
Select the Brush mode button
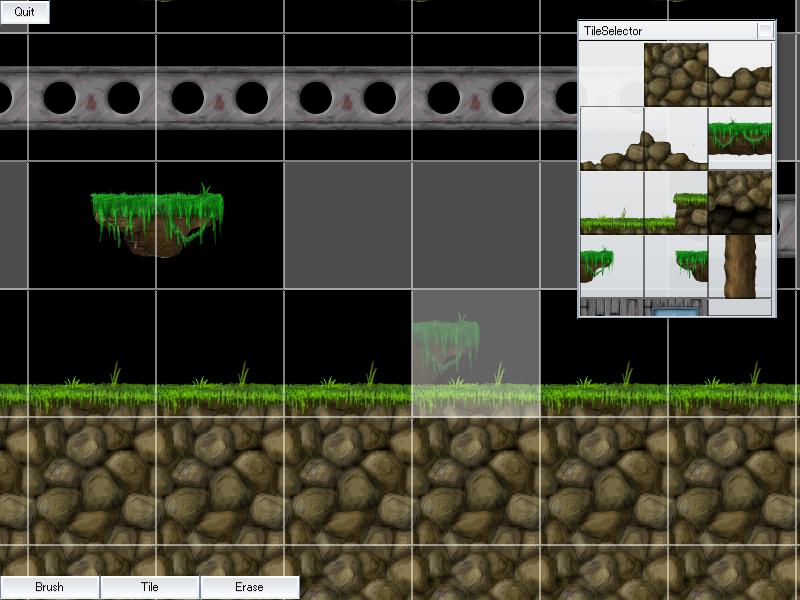coord(49,587)
